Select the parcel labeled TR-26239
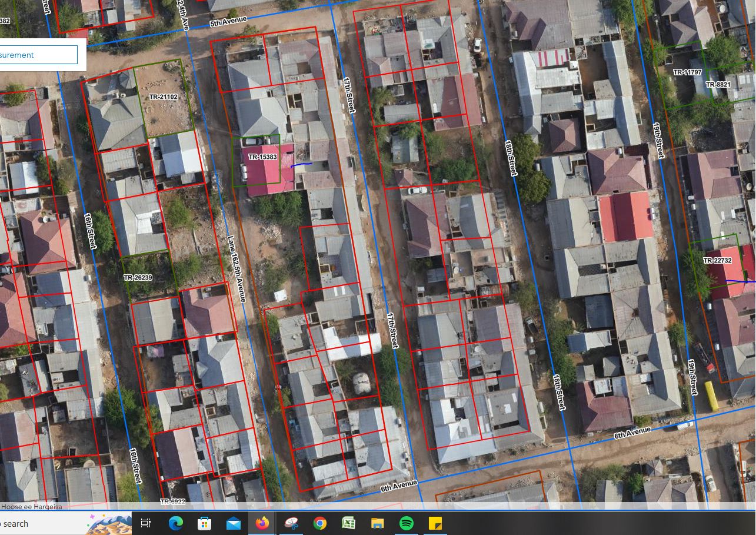The height and width of the screenshot is (535, 756). pos(138,278)
